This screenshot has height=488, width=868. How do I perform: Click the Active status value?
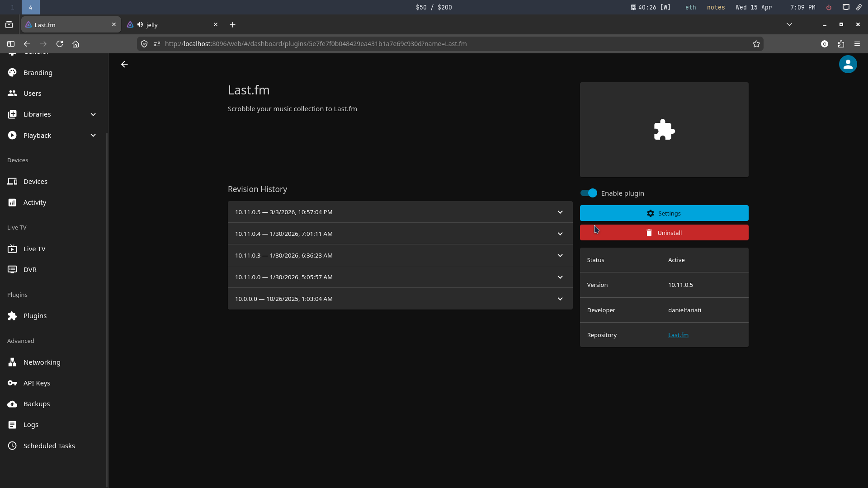[676, 260]
